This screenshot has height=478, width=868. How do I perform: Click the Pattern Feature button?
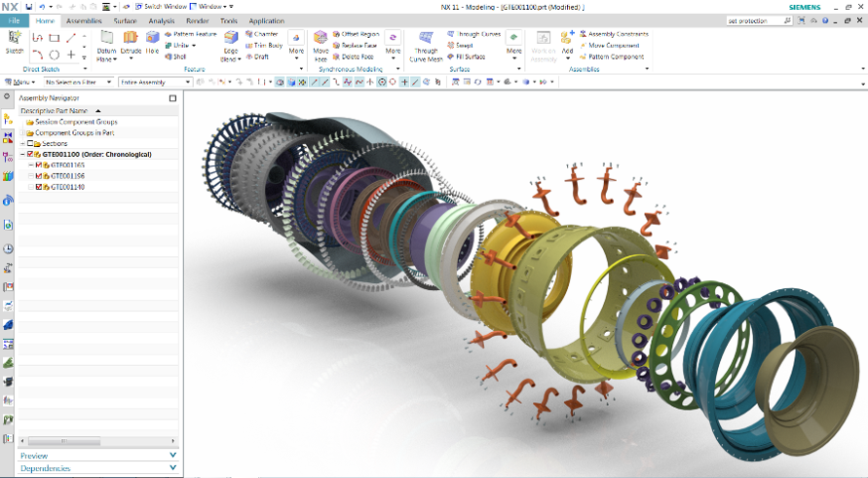coord(191,34)
